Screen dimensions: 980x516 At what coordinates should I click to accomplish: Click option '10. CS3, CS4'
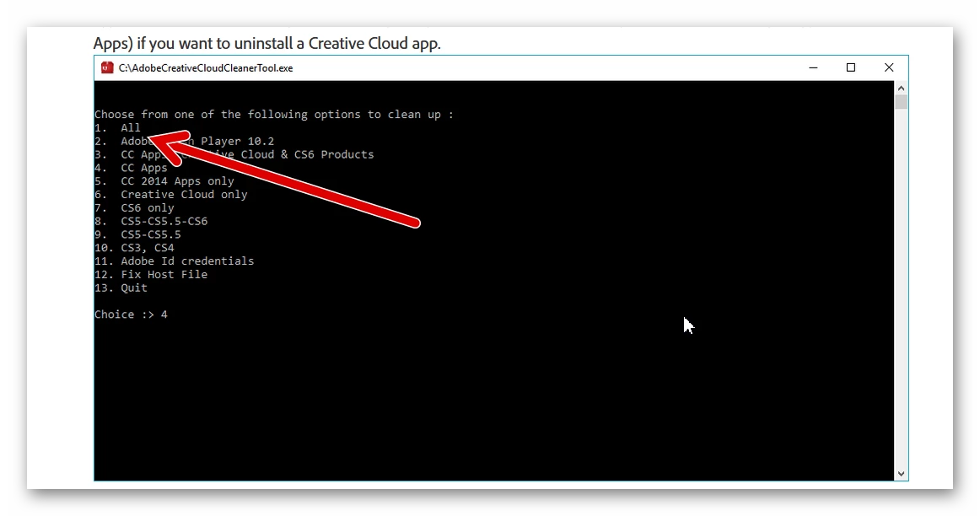pyautogui.click(x=134, y=248)
